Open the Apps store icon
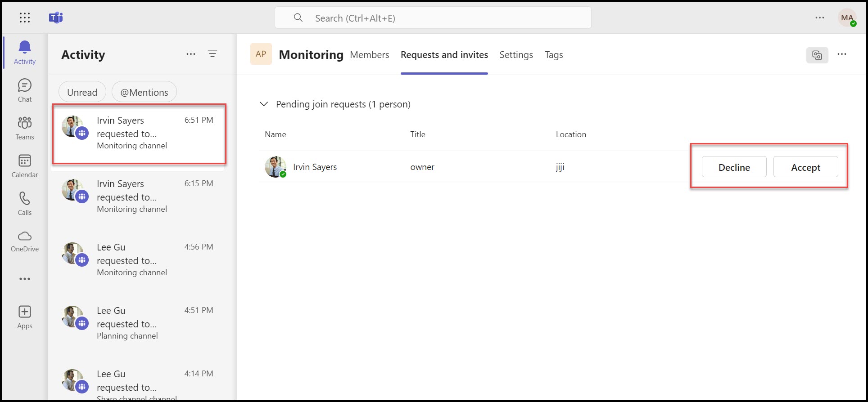Viewport: 868px width, 402px height. (x=24, y=317)
